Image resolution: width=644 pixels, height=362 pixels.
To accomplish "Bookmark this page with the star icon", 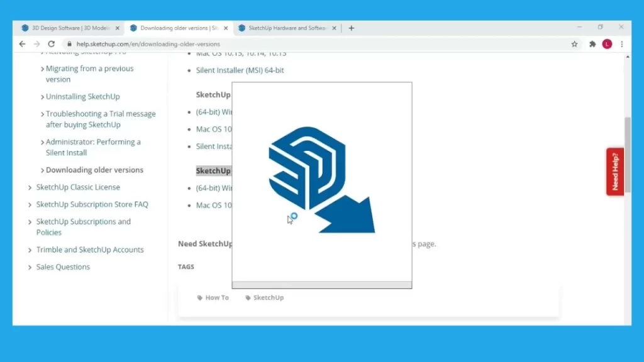I will pos(574,44).
